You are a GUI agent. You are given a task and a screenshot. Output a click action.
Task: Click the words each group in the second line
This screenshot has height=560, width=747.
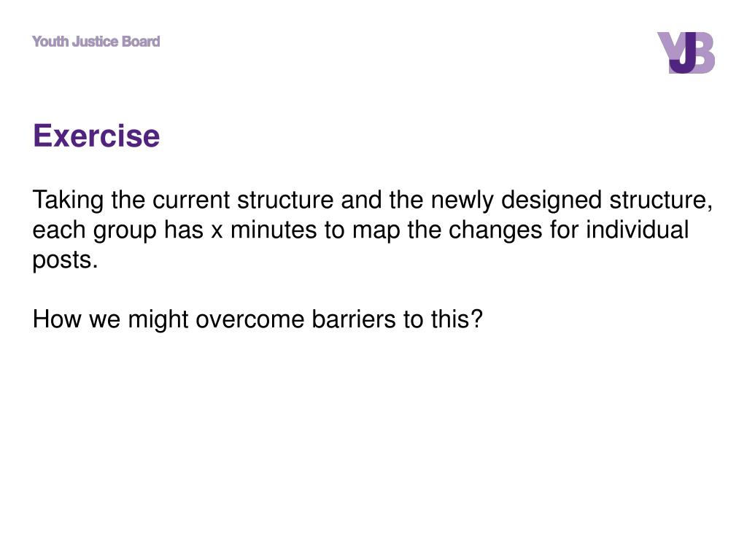(x=94, y=230)
